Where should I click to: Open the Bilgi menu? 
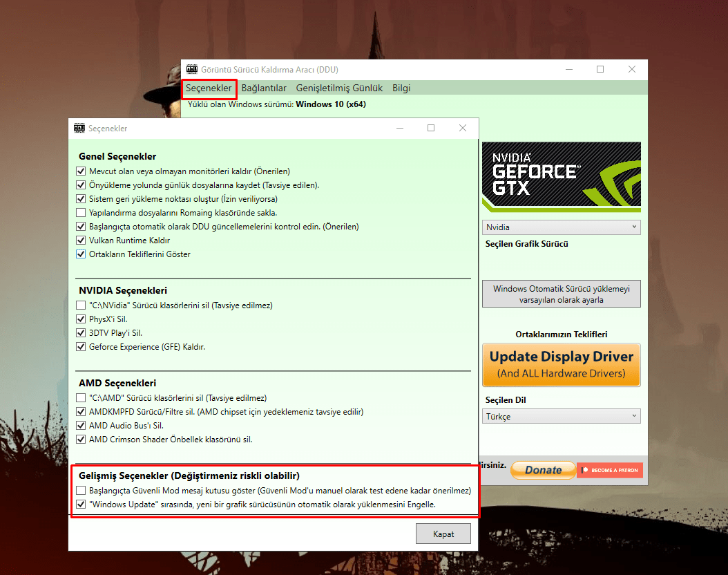(x=401, y=88)
